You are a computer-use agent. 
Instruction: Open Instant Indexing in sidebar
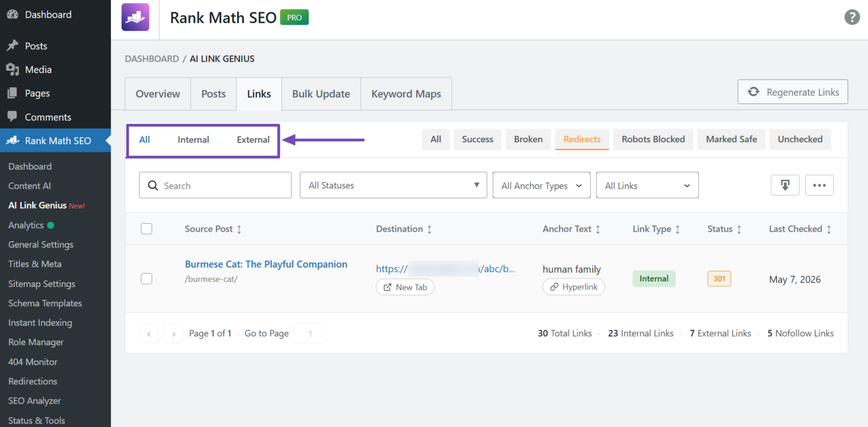[x=40, y=323]
